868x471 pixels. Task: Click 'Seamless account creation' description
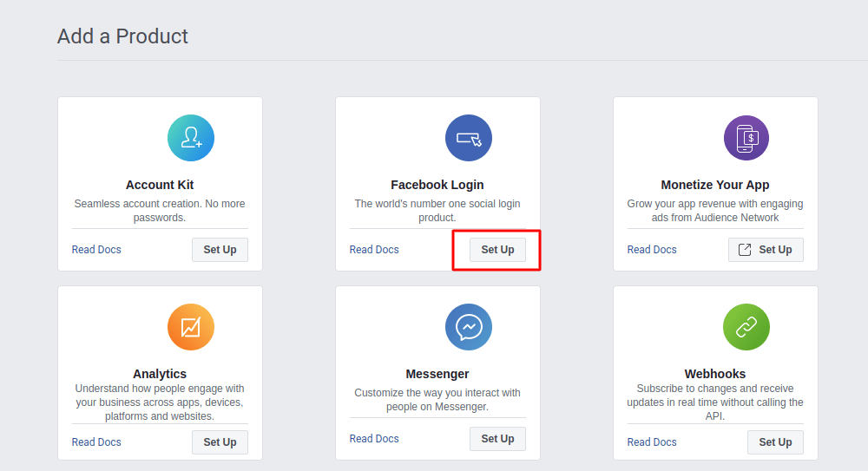pos(160,210)
